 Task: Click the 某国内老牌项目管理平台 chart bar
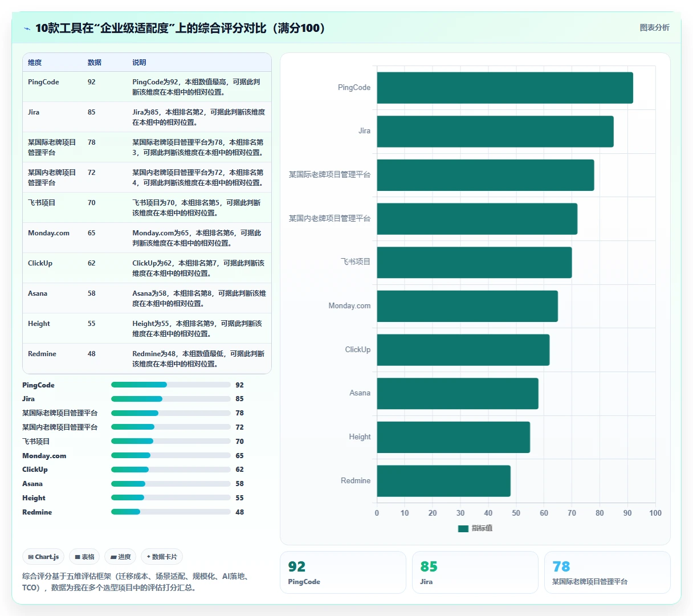coord(477,219)
